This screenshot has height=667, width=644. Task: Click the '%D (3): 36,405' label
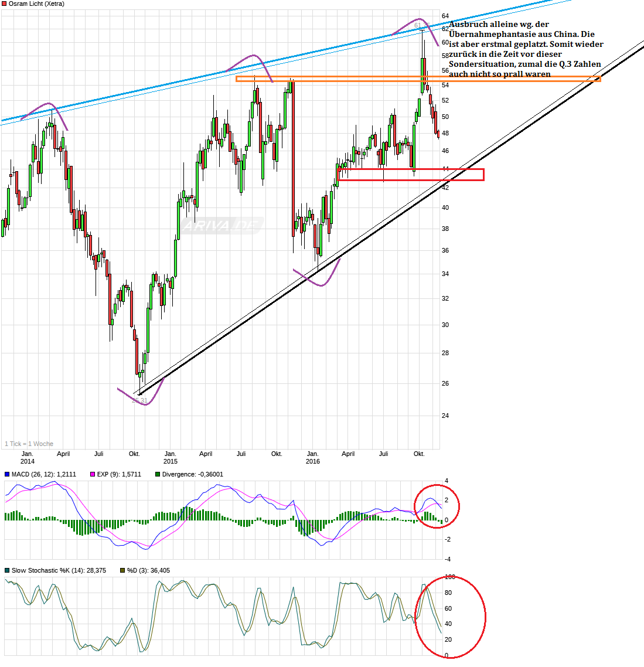point(148,570)
